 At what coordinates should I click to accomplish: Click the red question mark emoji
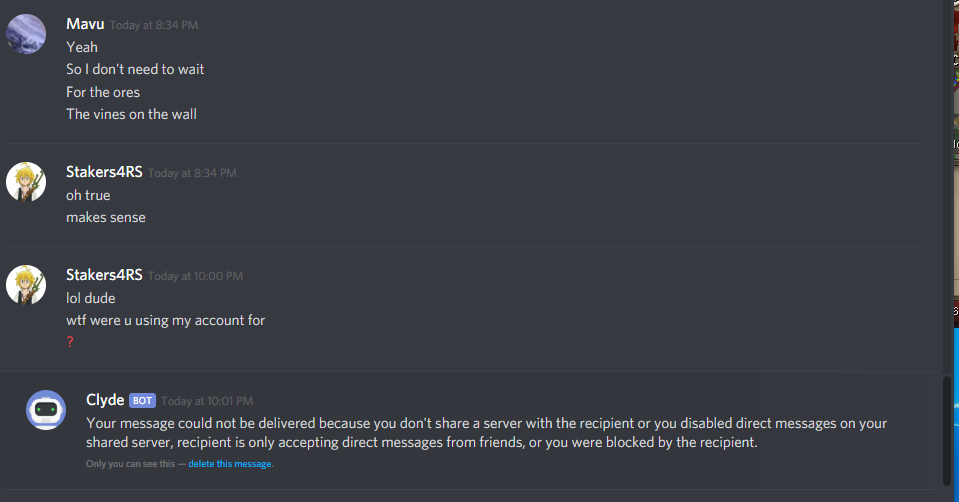point(70,342)
